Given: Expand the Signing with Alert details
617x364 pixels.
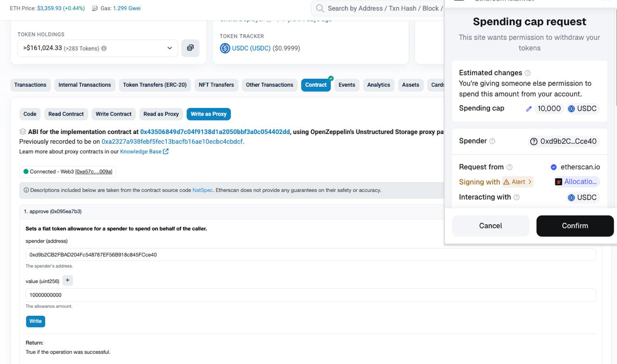Looking at the screenshot, I should (518, 182).
